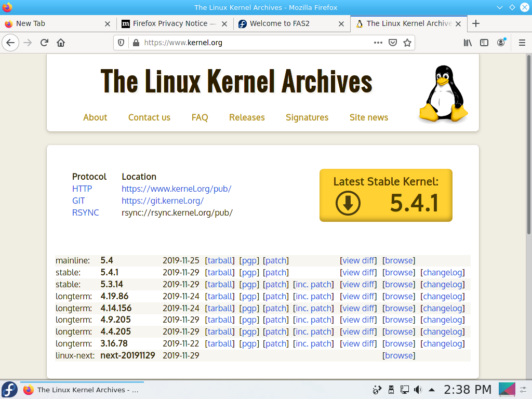
Task: Click the 2:38 PM clock
Action: click(468, 390)
